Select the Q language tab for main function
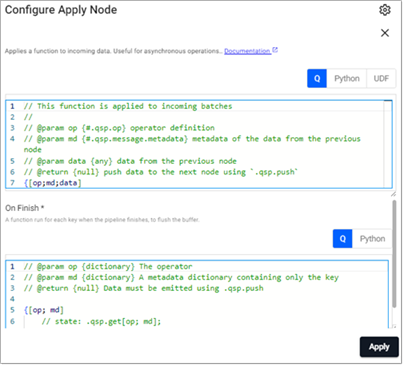Screen dimensions: 404x366 [x=317, y=78]
